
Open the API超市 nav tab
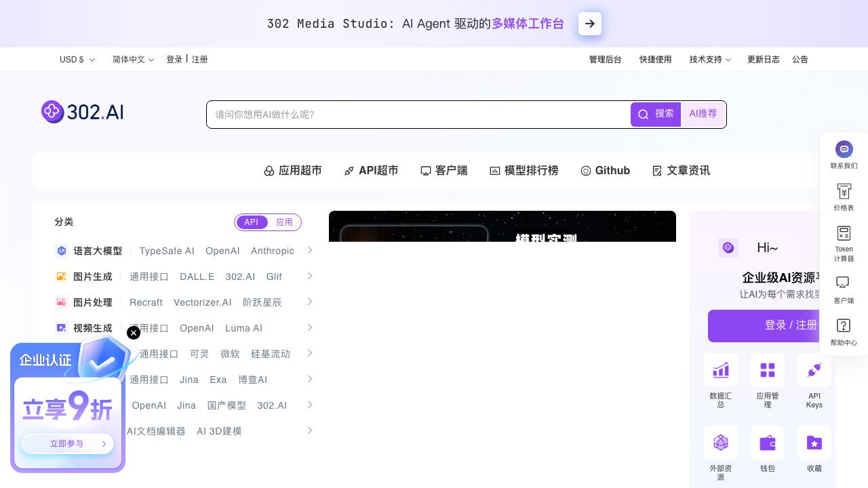(x=371, y=171)
